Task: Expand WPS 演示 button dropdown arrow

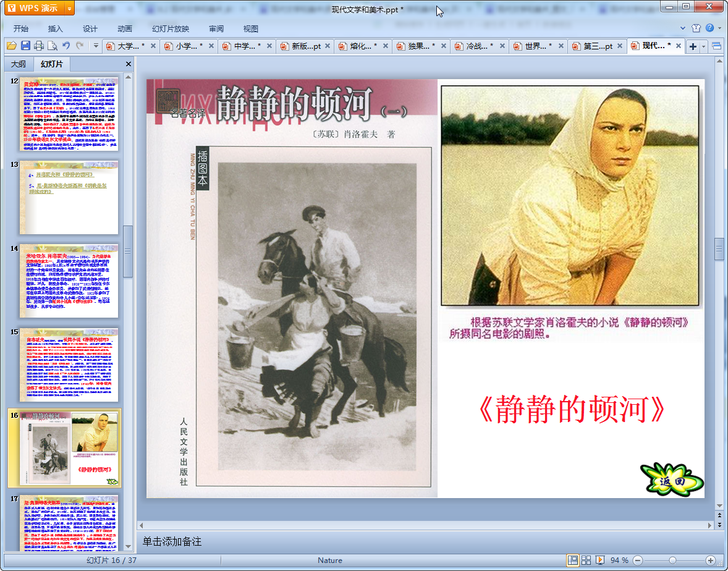Action: point(69,8)
